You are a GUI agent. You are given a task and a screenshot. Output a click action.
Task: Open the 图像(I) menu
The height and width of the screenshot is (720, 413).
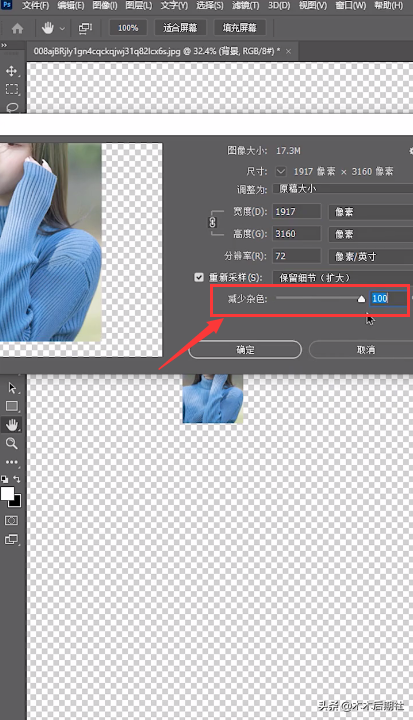point(105,6)
